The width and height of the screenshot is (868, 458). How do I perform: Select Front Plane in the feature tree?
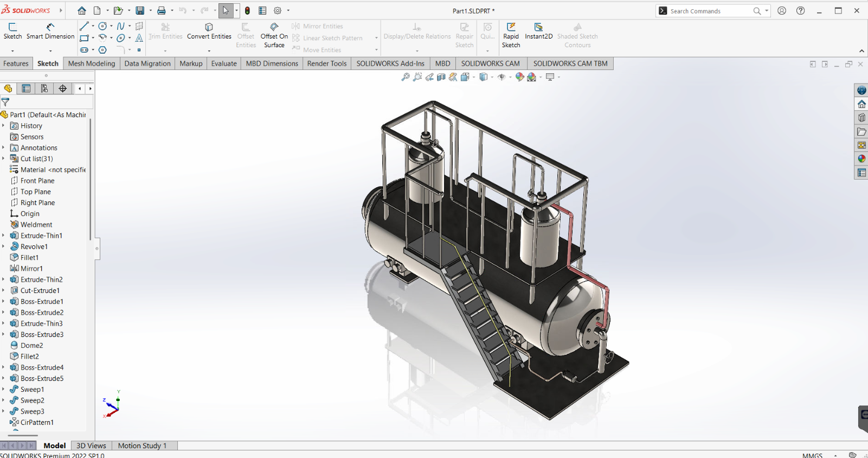pyautogui.click(x=37, y=181)
